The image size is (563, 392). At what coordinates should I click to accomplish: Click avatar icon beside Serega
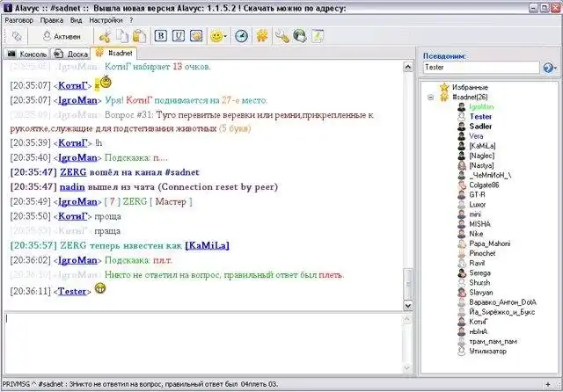click(x=462, y=273)
